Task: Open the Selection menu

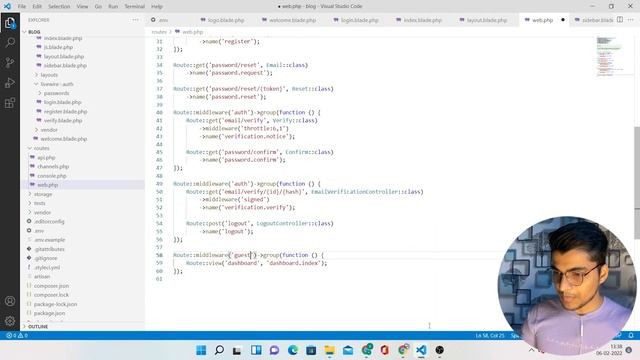Action: 59,7
